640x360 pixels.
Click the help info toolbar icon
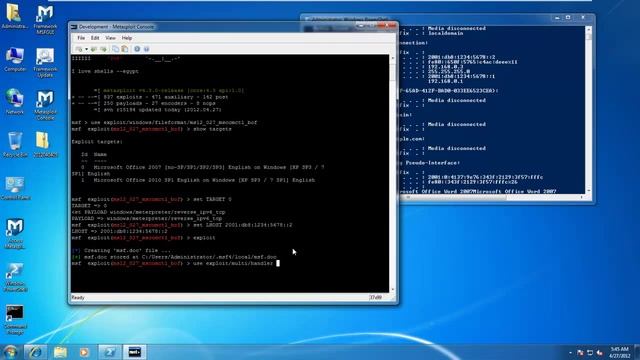coord(146,49)
